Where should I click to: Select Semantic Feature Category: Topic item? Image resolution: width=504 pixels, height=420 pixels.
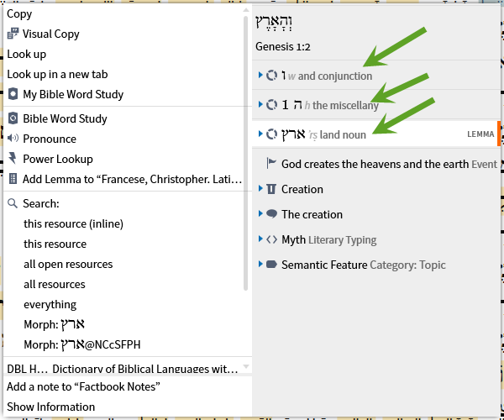(x=363, y=265)
